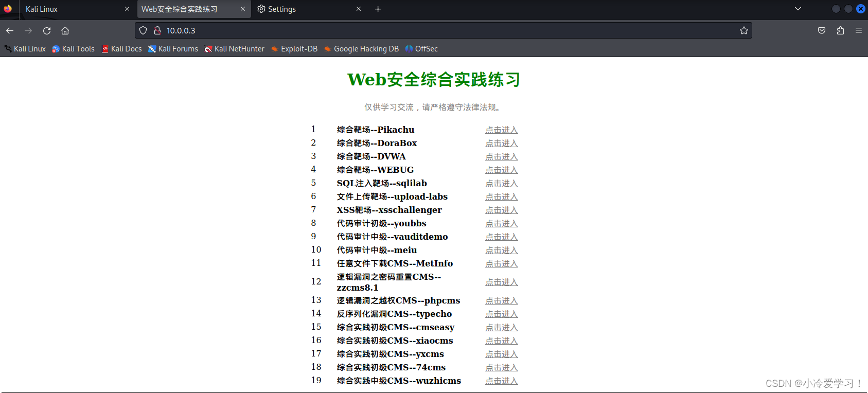The width and height of the screenshot is (868, 393).
Task: Expand the list all tabs chevron
Action: tap(798, 9)
